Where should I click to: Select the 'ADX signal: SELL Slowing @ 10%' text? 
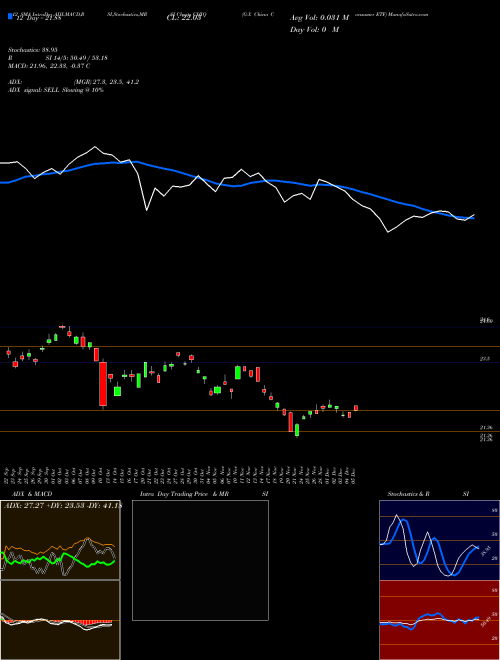coord(56,90)
